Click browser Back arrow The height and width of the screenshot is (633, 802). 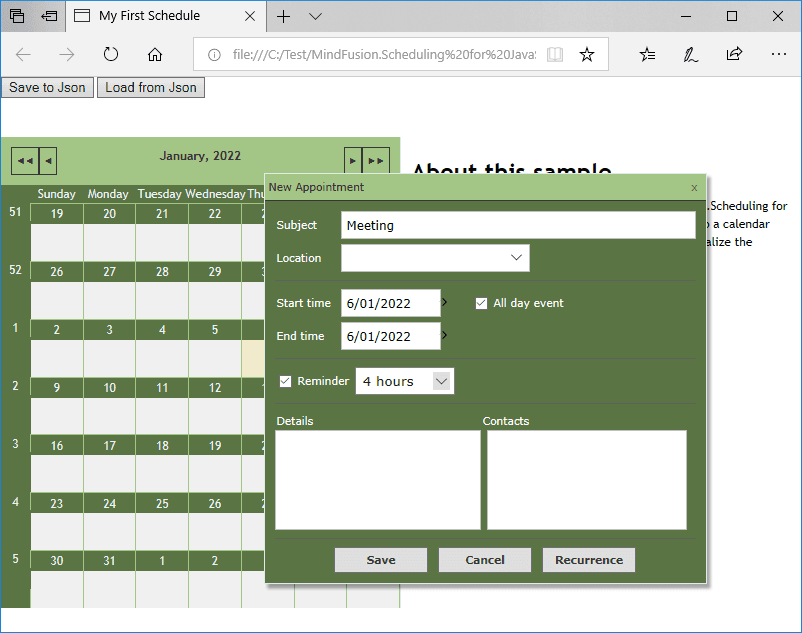pos(23,54)
